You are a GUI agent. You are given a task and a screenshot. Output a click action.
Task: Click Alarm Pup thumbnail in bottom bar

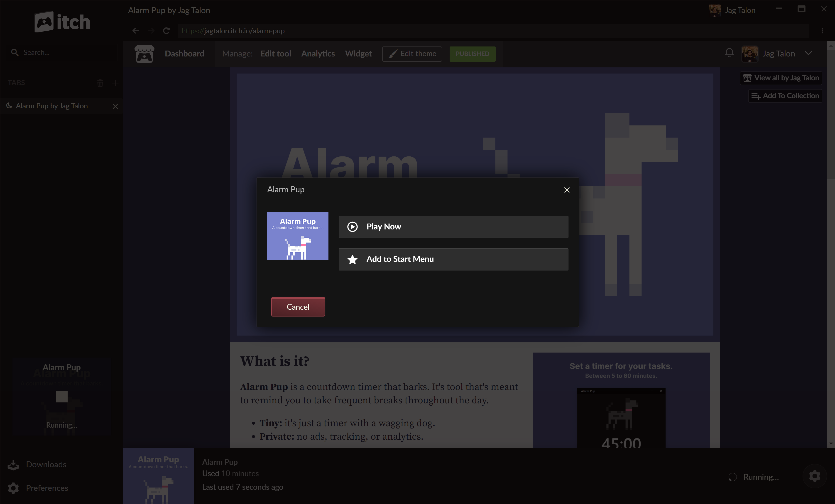pyautogui.click(x=158, y=476)
